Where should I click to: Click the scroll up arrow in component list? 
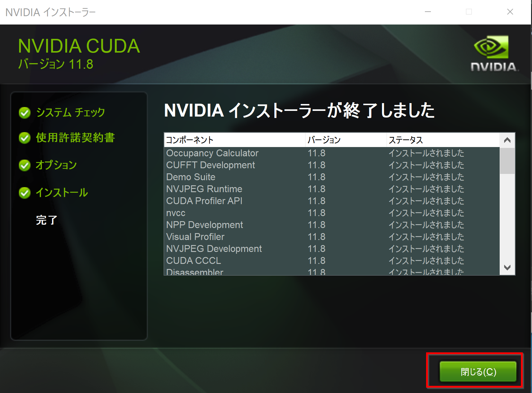pos(507,140)
